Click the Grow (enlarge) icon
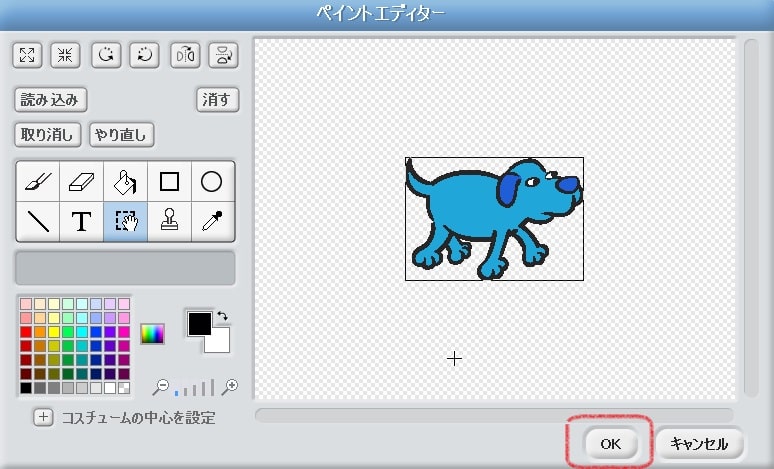 (27, 55)
